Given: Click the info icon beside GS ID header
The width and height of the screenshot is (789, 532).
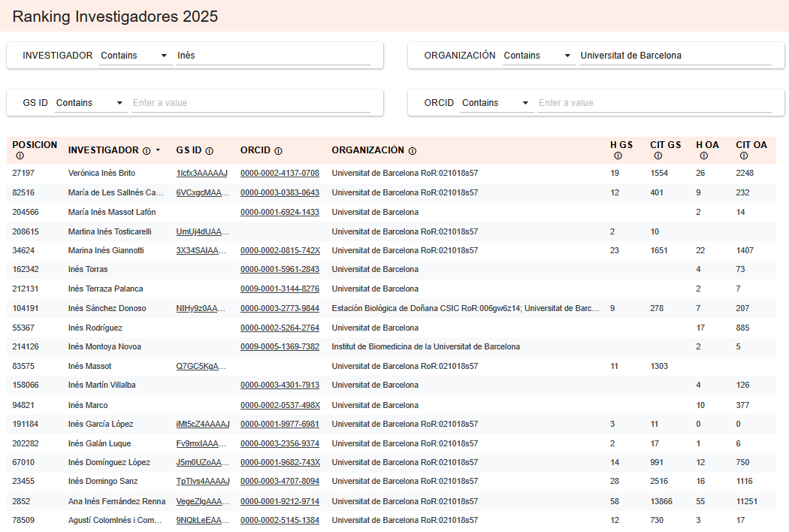Looking at the screenshot, I should pos(209,150).
